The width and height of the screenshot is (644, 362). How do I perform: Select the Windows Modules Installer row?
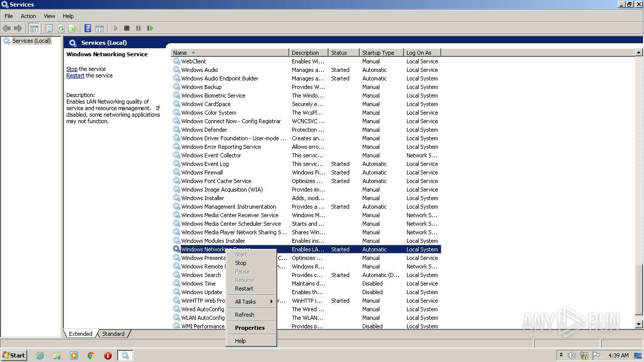(x=306, y=241)
